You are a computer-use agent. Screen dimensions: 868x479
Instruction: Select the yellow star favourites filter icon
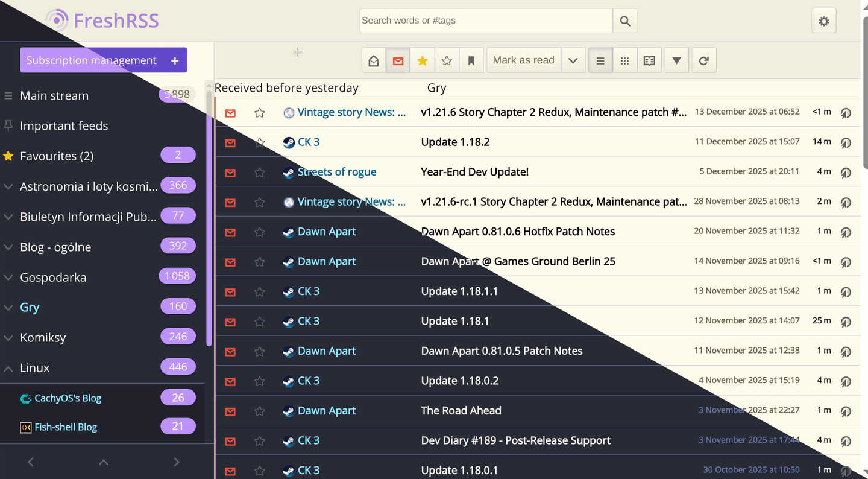[x=422, y=60]
